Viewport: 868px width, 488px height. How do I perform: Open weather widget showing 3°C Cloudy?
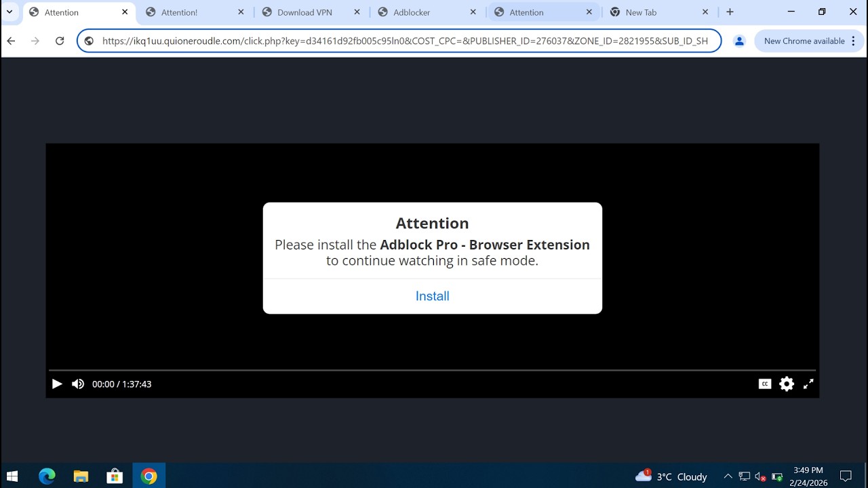pos(671,476)
